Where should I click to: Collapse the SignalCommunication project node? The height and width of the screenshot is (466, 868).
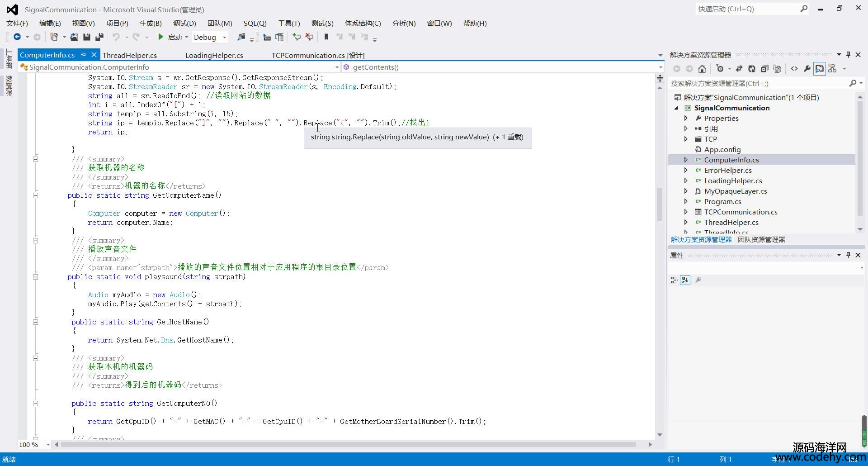coord(676,108)
